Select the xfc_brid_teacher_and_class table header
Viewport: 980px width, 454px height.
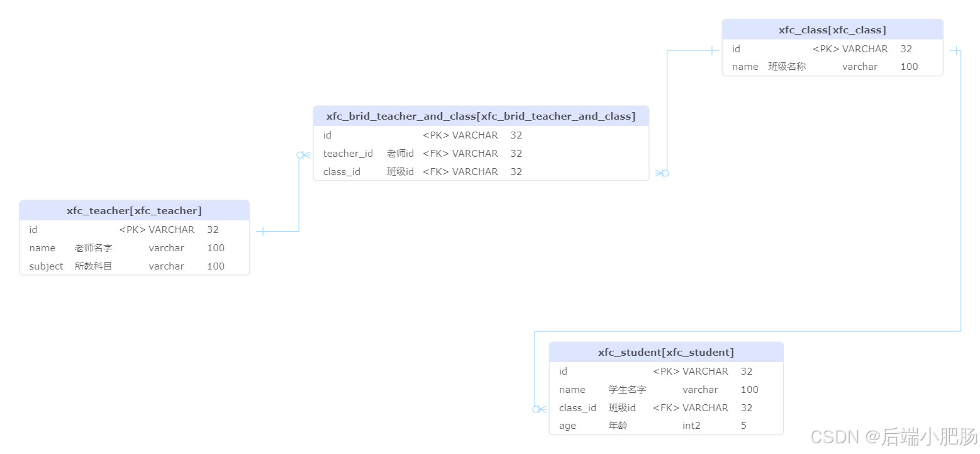point(481,116)
